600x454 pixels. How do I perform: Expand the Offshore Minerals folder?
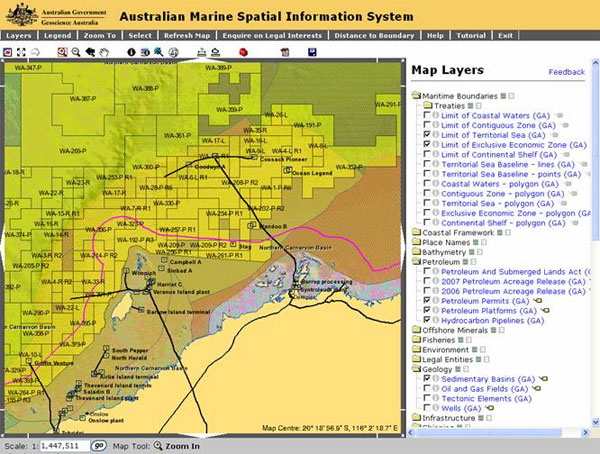pyautogui.click(x=416, y=330)
